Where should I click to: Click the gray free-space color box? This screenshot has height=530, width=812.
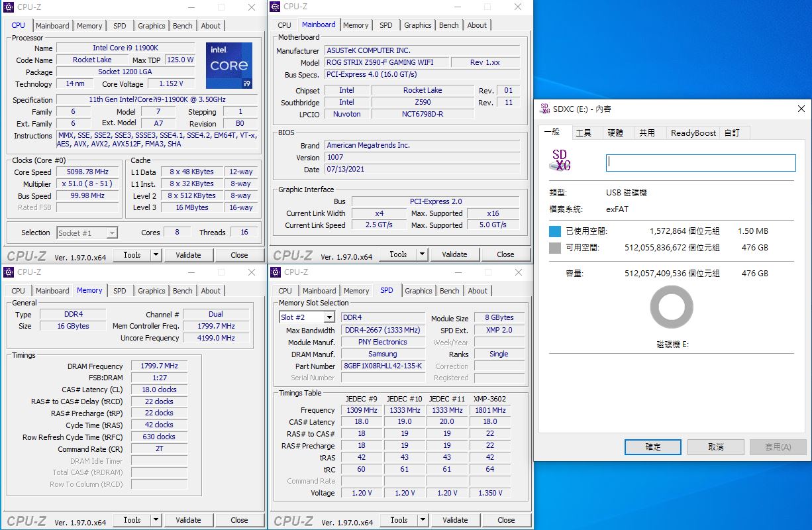tap(555, 248)
